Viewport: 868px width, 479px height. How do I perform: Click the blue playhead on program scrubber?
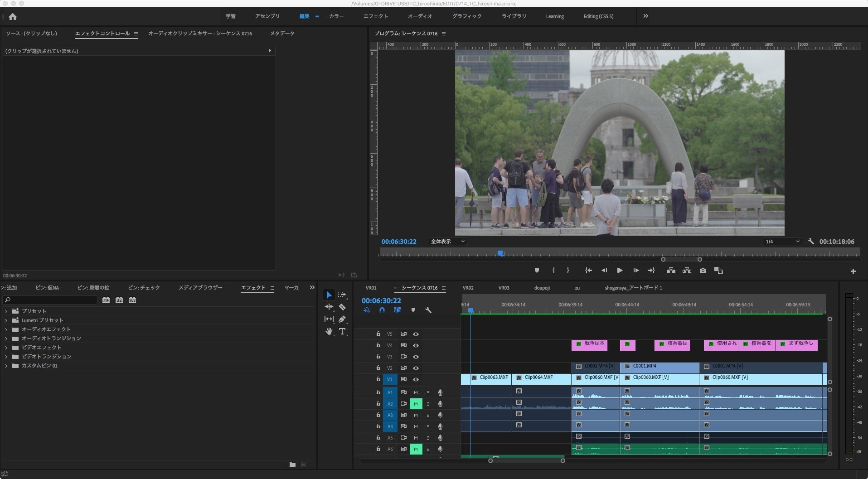[500, 253]
